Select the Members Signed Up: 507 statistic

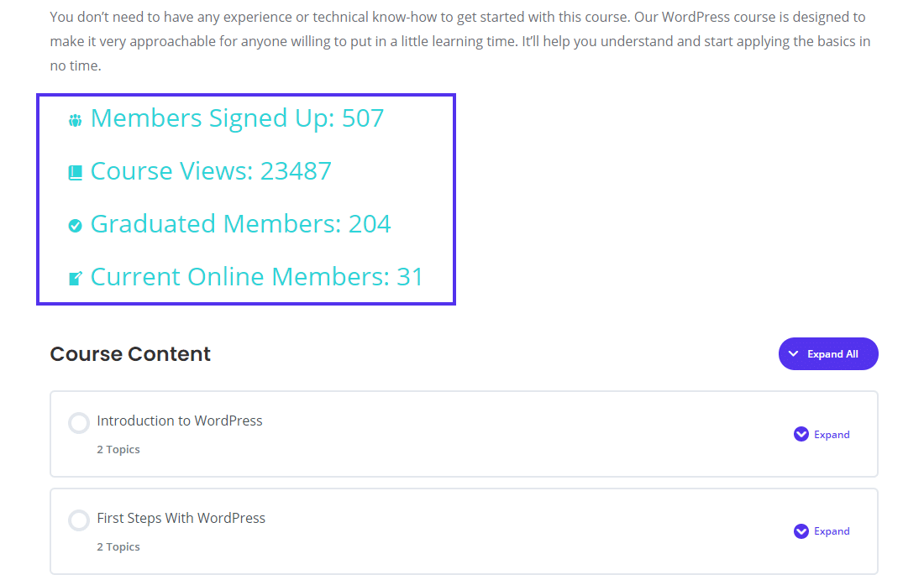237,118
